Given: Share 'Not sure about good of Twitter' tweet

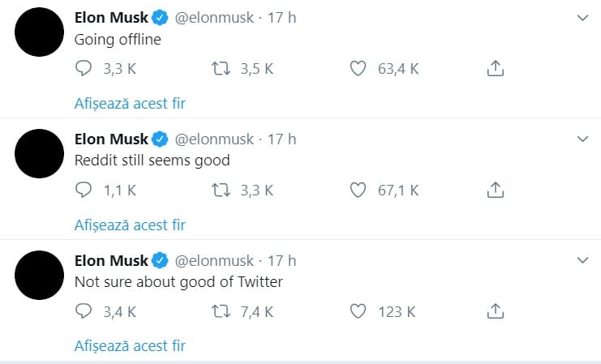Looking at the screenshot, I should pyautogui.click(x=496, y=311).
